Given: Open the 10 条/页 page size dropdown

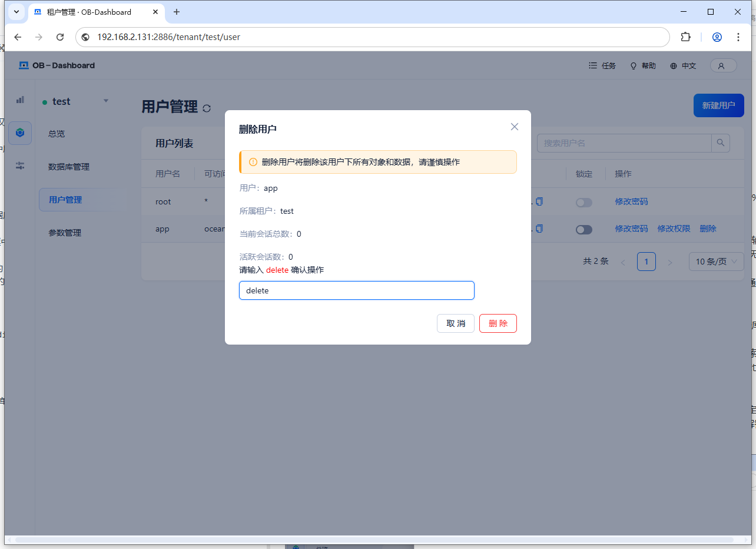Looking at the screenshot, I should click(716, 262).
